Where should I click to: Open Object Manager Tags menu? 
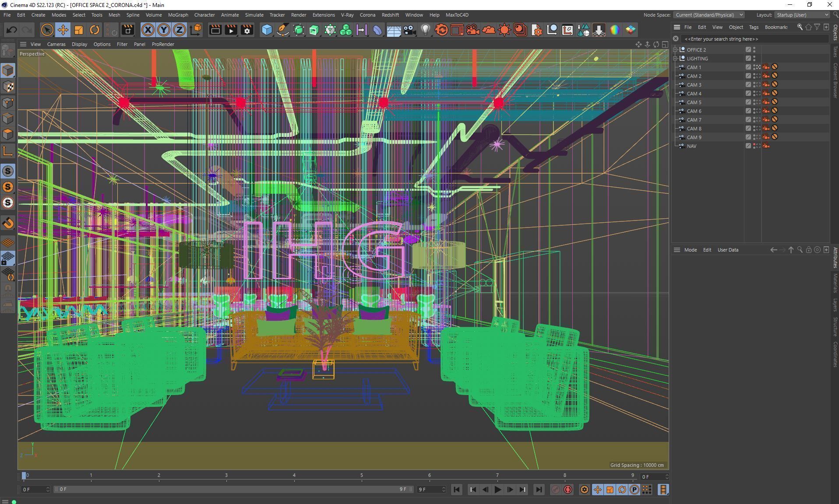(753, 27)
